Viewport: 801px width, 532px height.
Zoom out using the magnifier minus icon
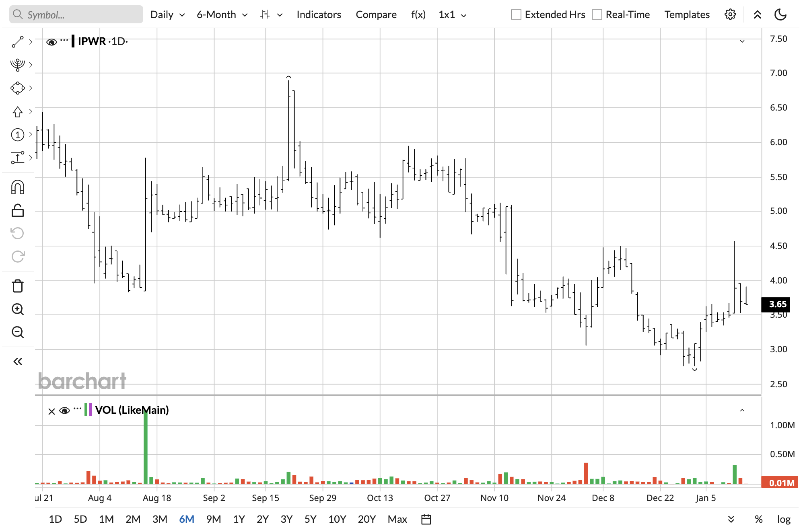click(17, 332)
